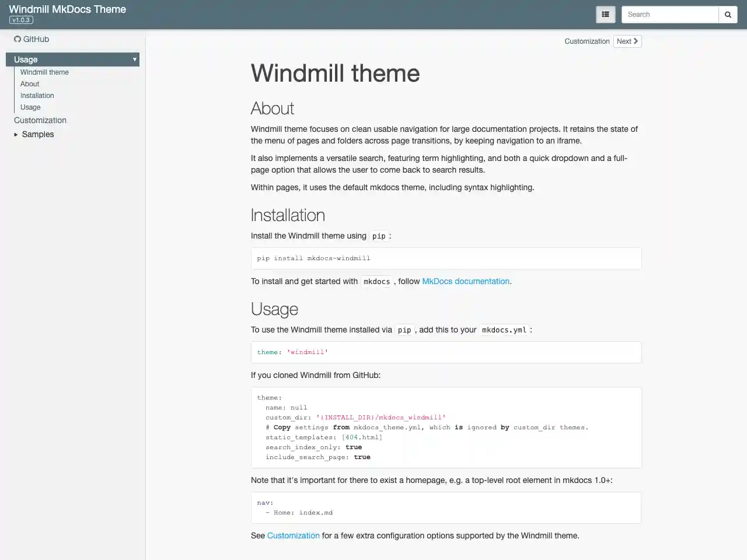Click the list icon beside the search box
The width and height of the screenshot is (747, 560).
pyautogui.click(x=605, y=14)
